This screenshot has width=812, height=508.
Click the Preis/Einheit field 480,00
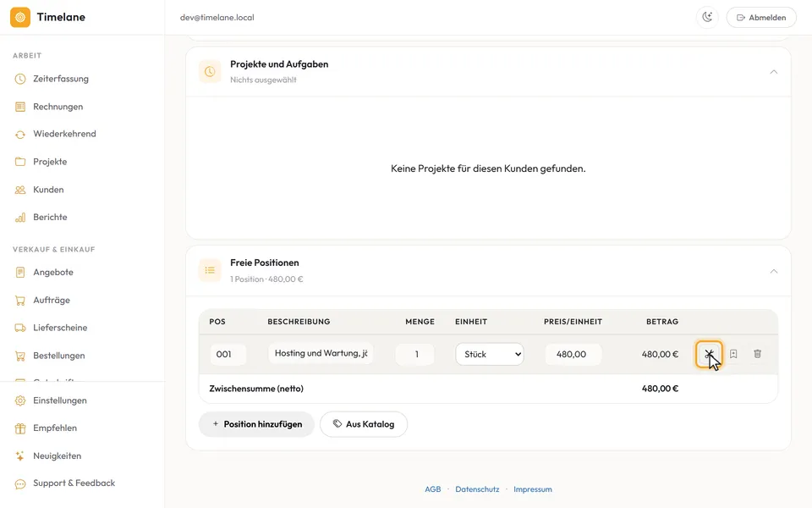[573, 354]
